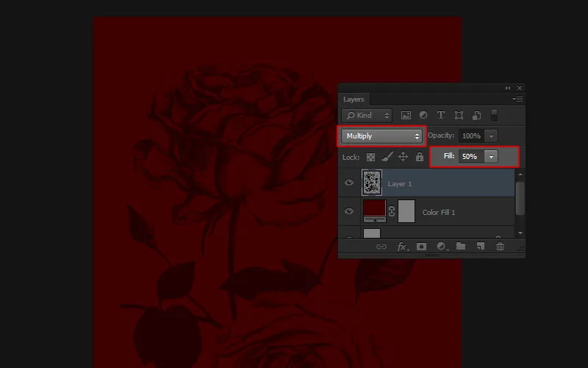Open the Kind filter type dropdown
This screenshot has width=588, height=368.
[367, 116]
